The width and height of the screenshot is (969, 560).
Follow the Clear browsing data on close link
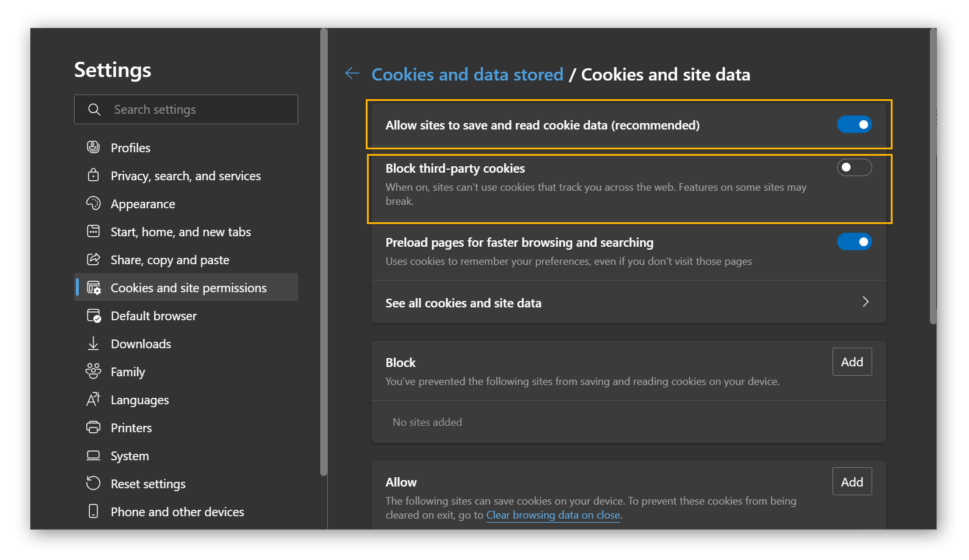pyautogui.click(x=552, y=514)
